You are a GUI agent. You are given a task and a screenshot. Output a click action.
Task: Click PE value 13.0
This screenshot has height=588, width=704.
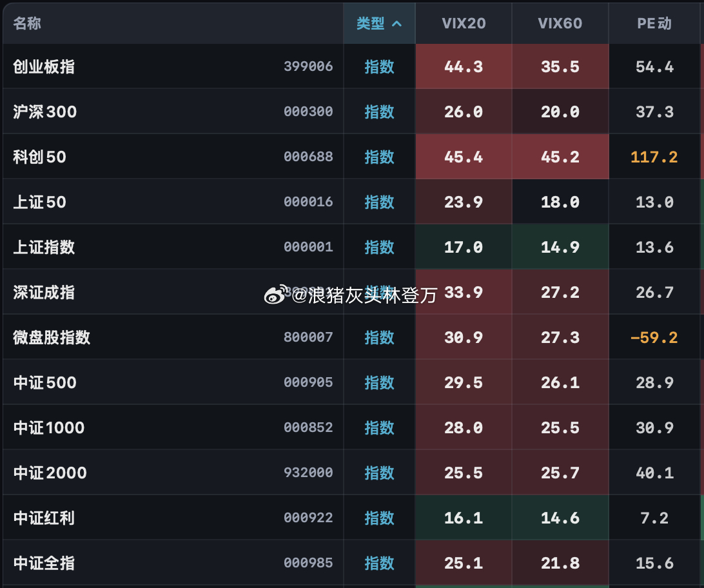click(654, 202)
